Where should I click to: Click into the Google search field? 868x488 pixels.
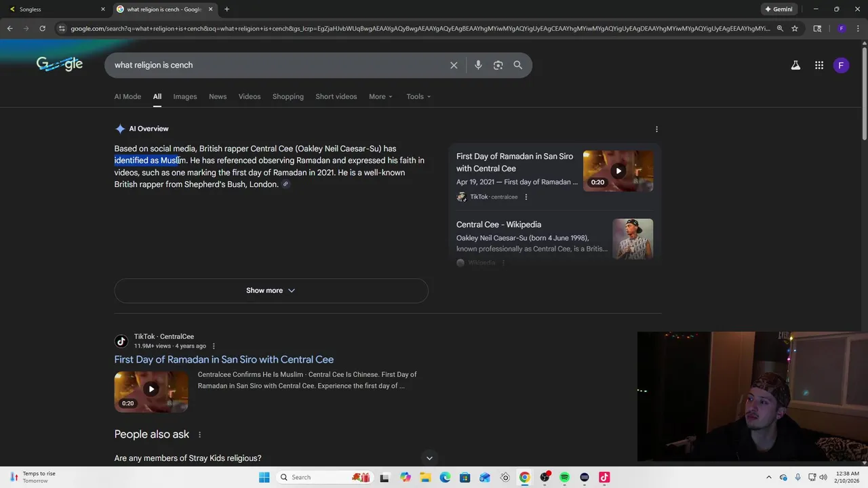pos(278,65)
